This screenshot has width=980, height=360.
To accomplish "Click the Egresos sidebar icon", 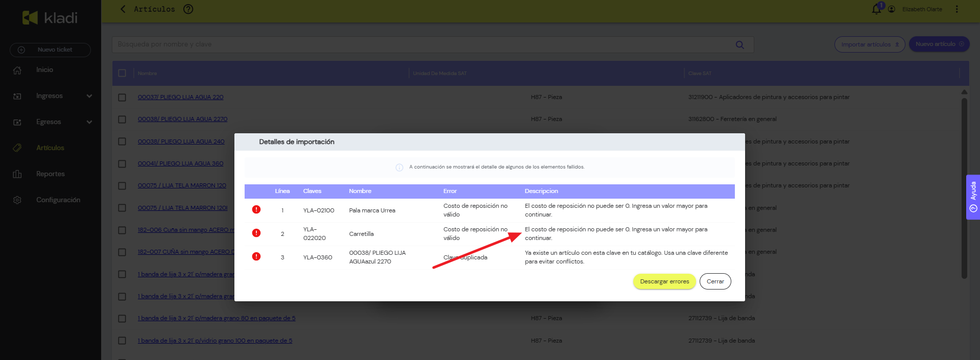I will 17,122.
